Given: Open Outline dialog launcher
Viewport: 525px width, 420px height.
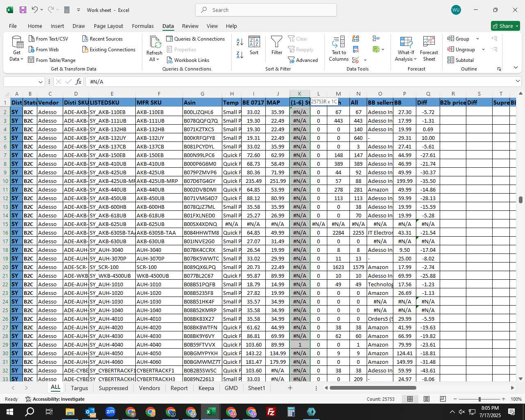Looking at the screenshot, I should (x=499, y=69).
